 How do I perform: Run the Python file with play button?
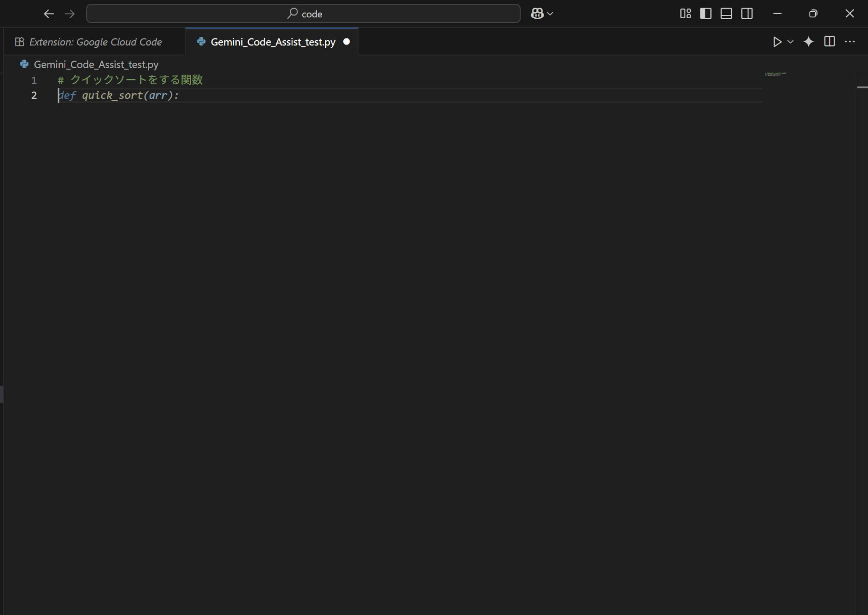777,42
